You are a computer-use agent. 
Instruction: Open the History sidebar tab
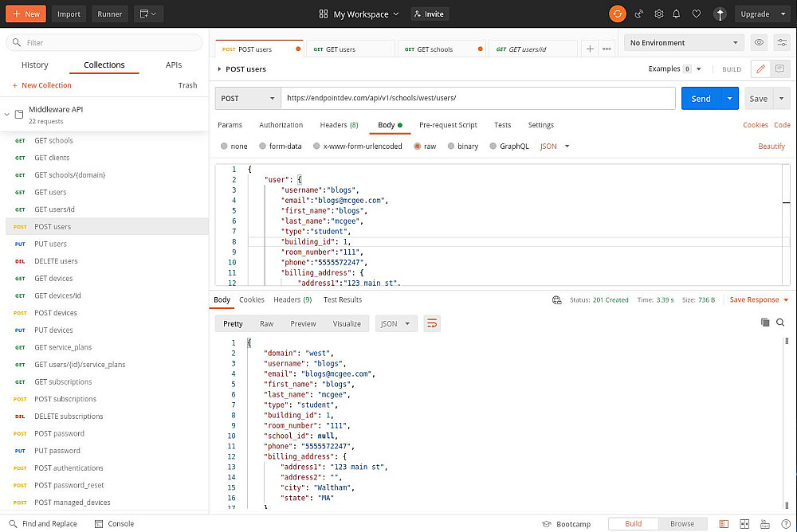point(34,65)
